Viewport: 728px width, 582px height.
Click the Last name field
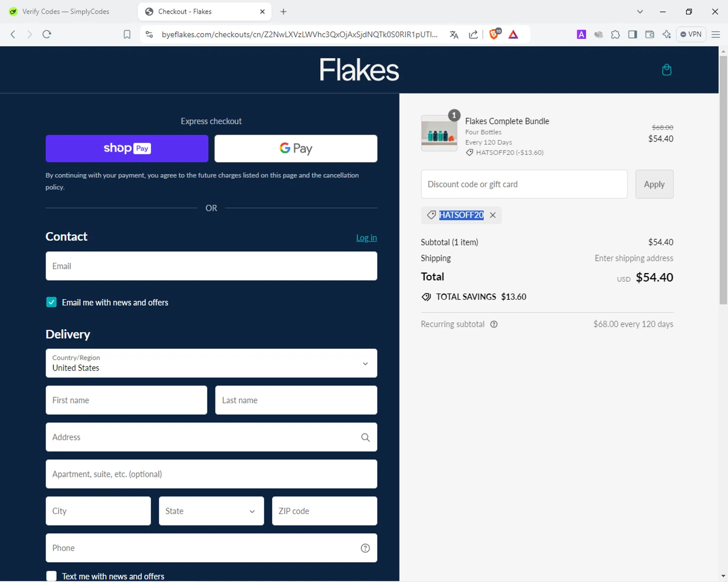point(296,400)
